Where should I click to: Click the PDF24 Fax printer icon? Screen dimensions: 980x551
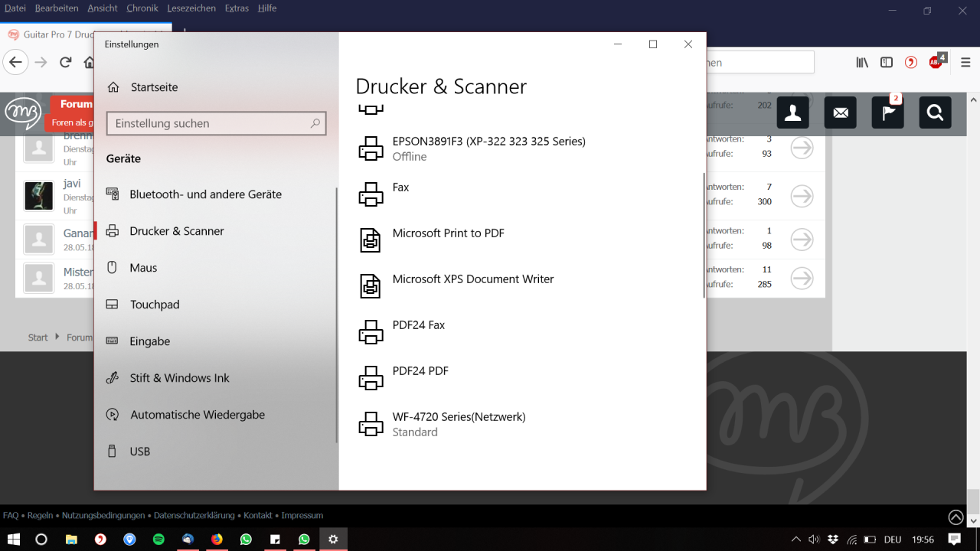371,332
